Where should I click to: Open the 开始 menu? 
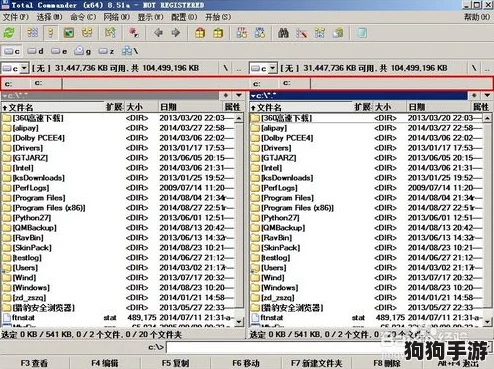218,17
